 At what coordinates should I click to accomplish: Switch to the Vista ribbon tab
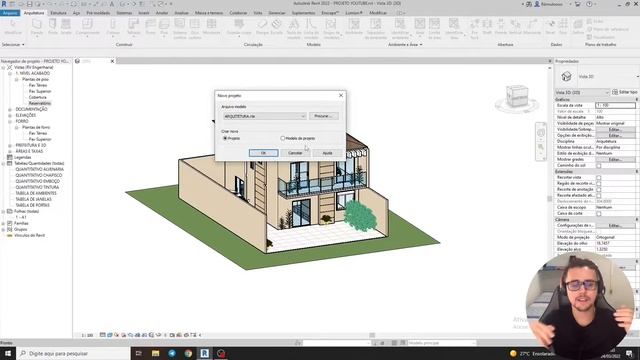pyautogui.click(x=258, y=13)
